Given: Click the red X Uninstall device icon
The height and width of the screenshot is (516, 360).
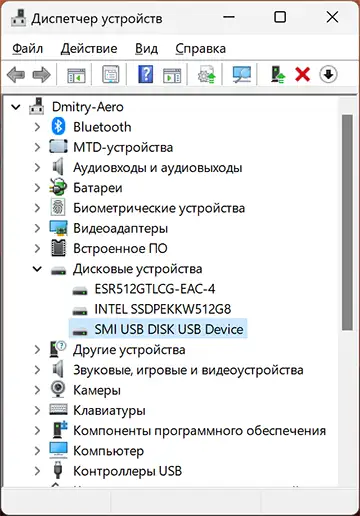Looking at the screenshot, I should [x=303, y=74].
